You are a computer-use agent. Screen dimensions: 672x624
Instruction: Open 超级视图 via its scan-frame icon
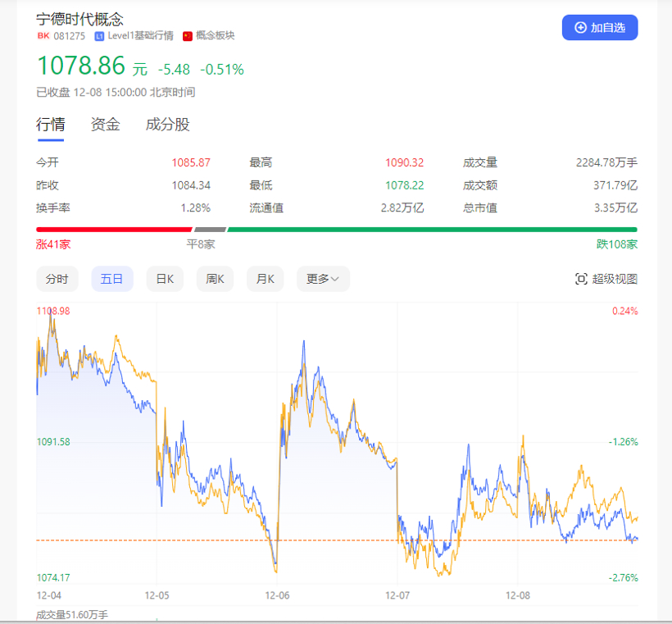(579, 279)
